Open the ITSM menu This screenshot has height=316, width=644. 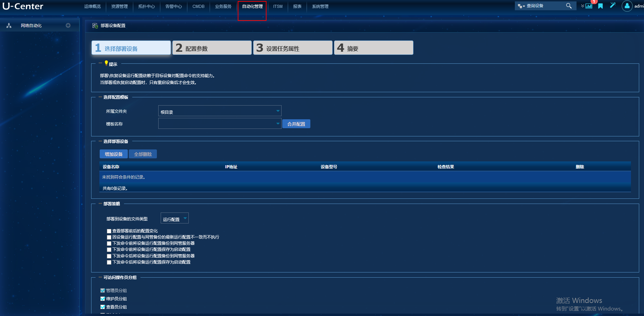pos(278,7)
